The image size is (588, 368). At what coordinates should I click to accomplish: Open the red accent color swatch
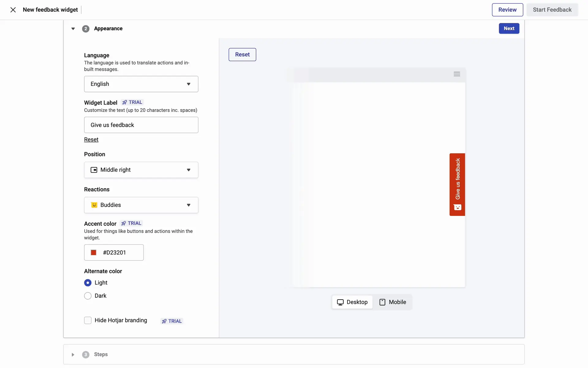[x=94, y=252]
